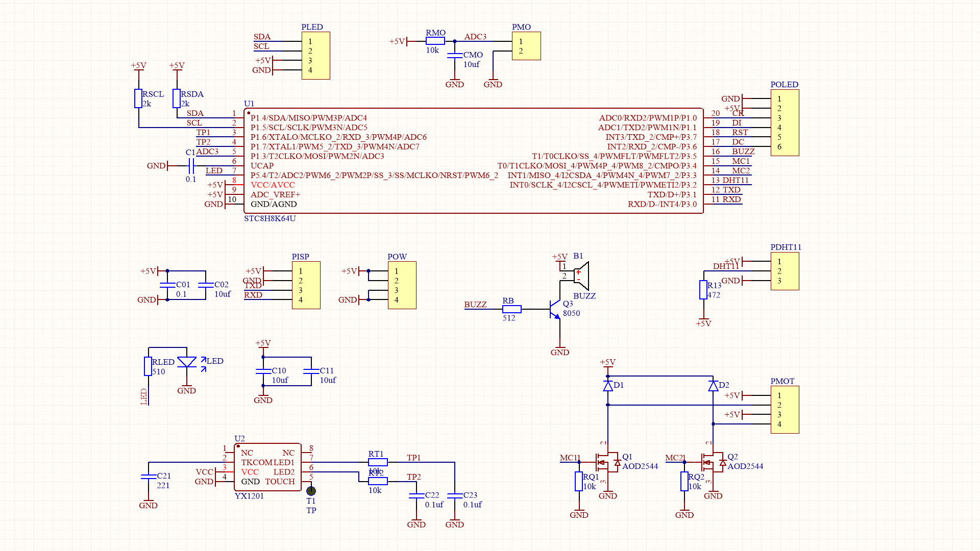
Task: Select the POW power connector block
Action: pos(402,285)
